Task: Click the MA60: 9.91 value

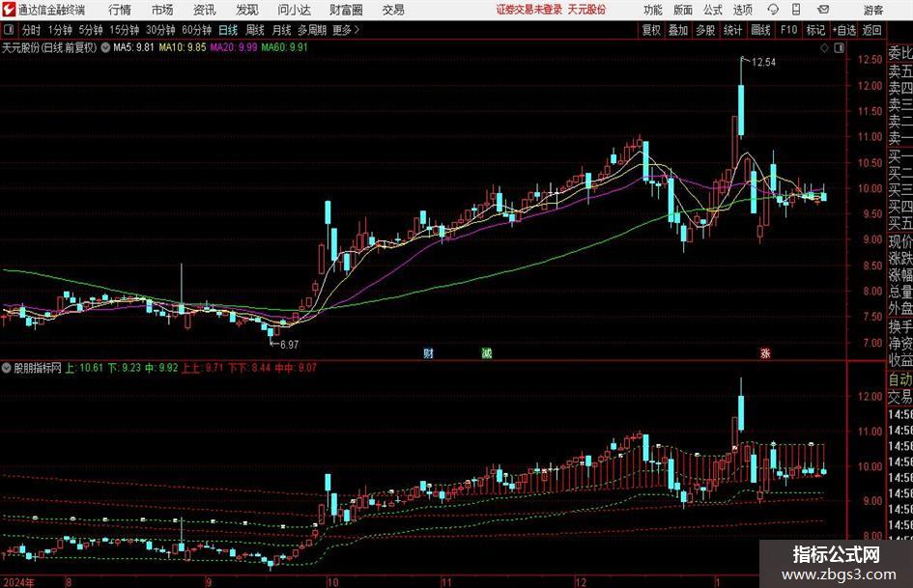Action: coord(284,47)
